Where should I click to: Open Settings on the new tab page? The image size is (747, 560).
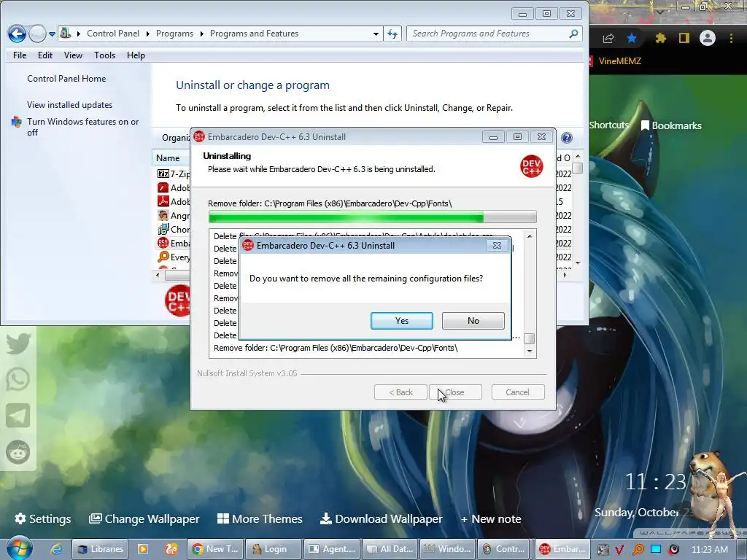pyautogui.click(x=43, y=518)
